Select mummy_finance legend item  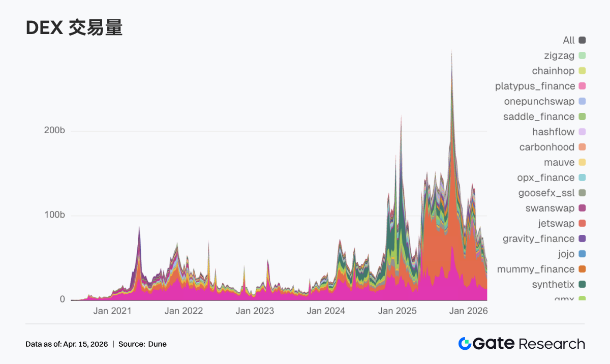point(535,269)
